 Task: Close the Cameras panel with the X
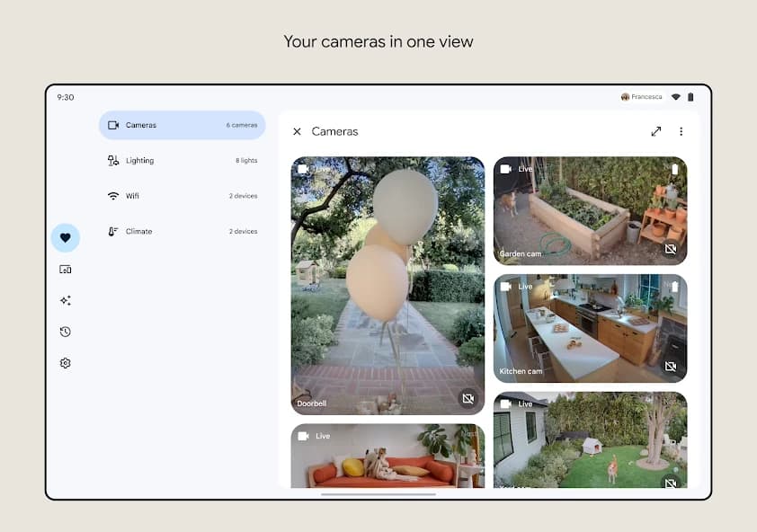tap(297, 131)
